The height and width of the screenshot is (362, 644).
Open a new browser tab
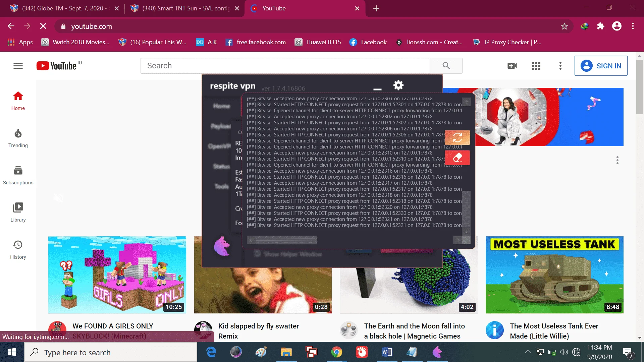click(376, 8)
